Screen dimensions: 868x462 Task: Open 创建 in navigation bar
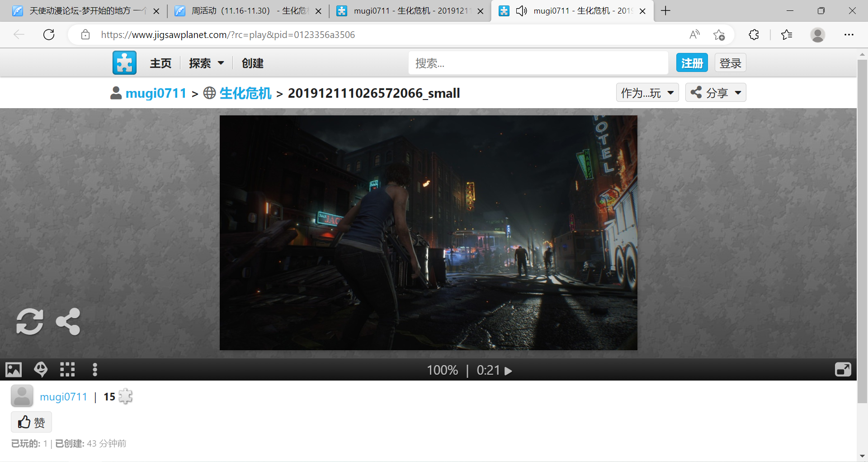click(x=252, y=63)
